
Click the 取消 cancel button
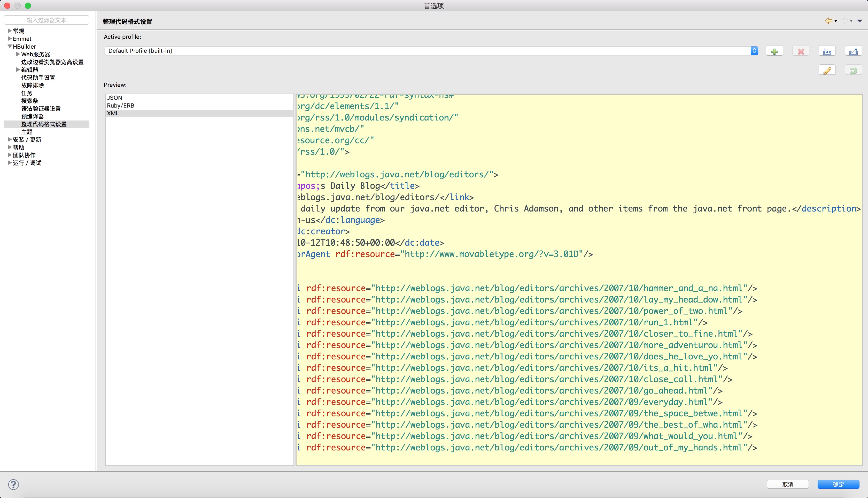[x=788, y=484]
